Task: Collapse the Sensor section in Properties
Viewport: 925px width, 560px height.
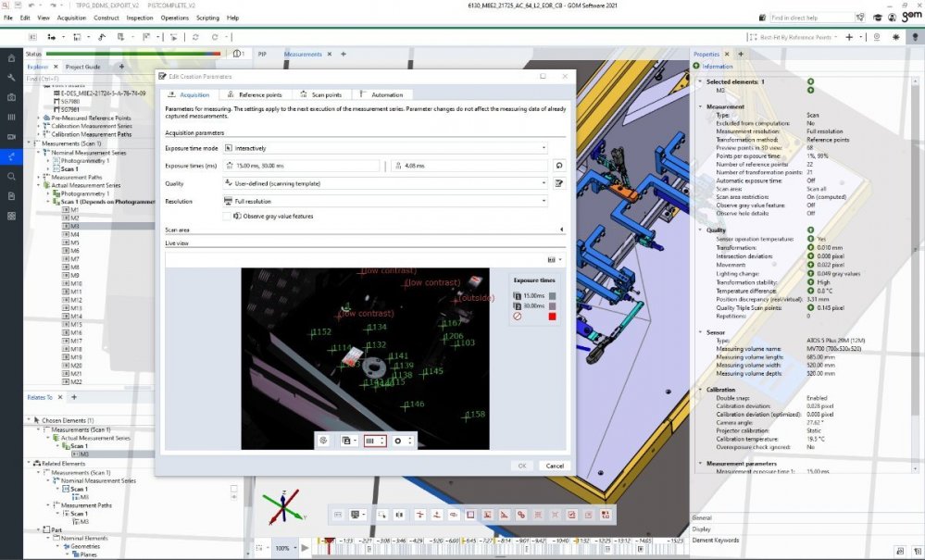Action: (700, 332)
